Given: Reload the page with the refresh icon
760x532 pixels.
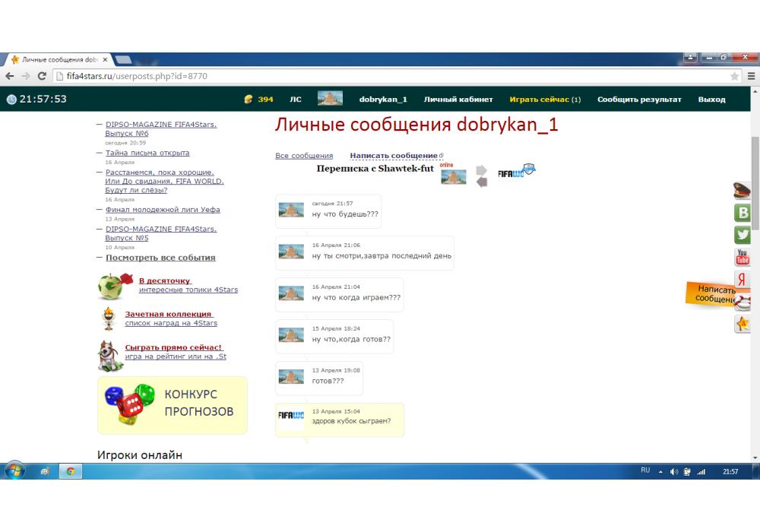Looking at the screenshot, I should (x=42, y=76).
